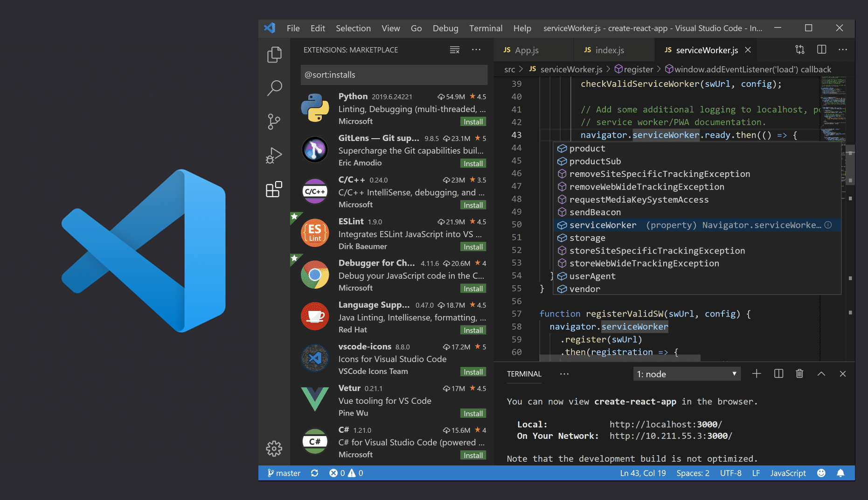This screenshot has width=868, height=500.
Task: Install the GitLens extension
Action: (x=473, y=163)
